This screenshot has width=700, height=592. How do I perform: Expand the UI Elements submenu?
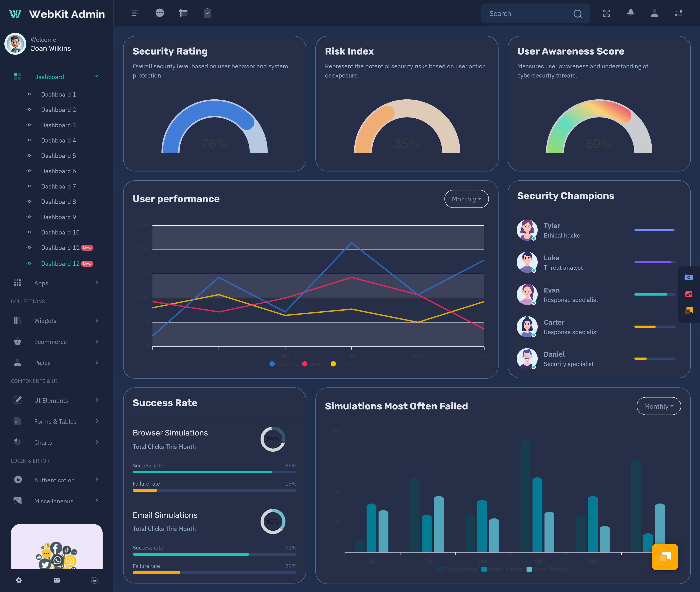tap(97, 400)
